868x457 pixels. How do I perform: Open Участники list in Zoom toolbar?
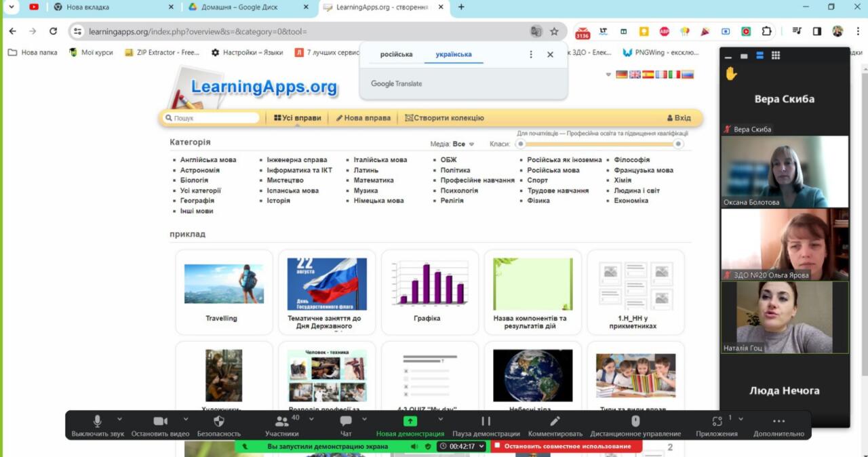(281, 424)
